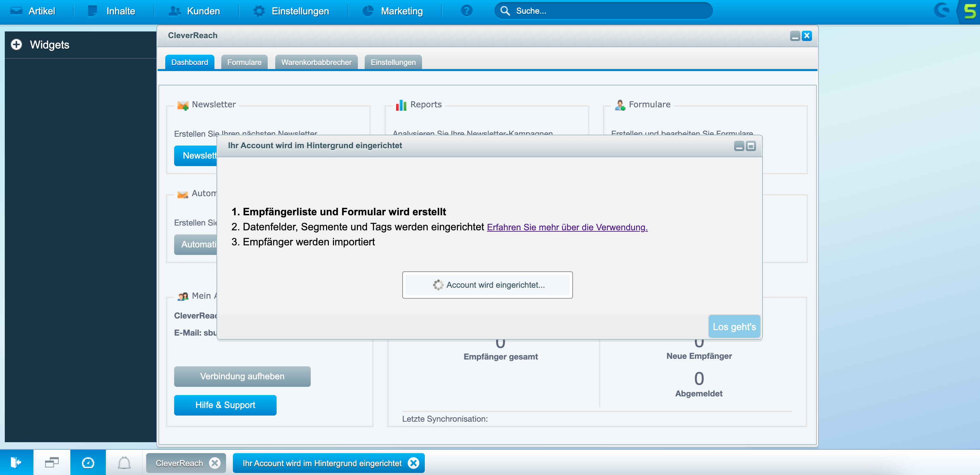Viewport: 980px width, 475px height.
Task: Click the Widgets sidebar header text
Action: click(50, 44)
